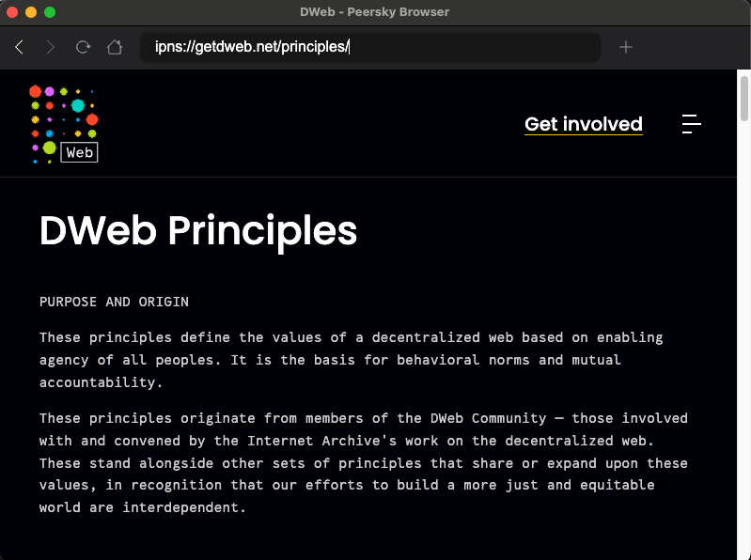751x560 pixels.
Task: Minimize the Peersky Browser window
Action: tap(31, 12)
